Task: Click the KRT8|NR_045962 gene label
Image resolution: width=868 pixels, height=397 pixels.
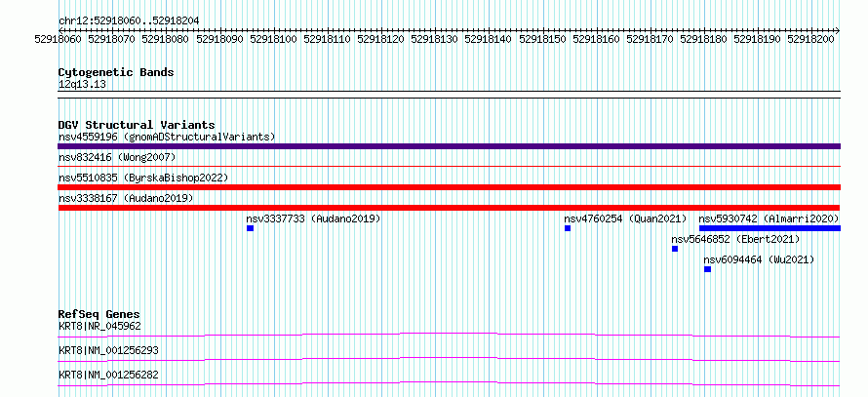Action: pos(99,326)
